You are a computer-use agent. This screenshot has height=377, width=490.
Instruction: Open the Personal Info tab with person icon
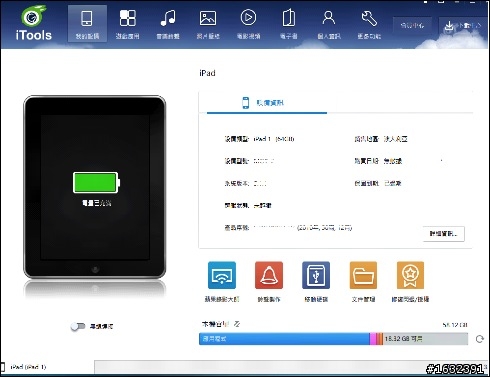[329, 24]
